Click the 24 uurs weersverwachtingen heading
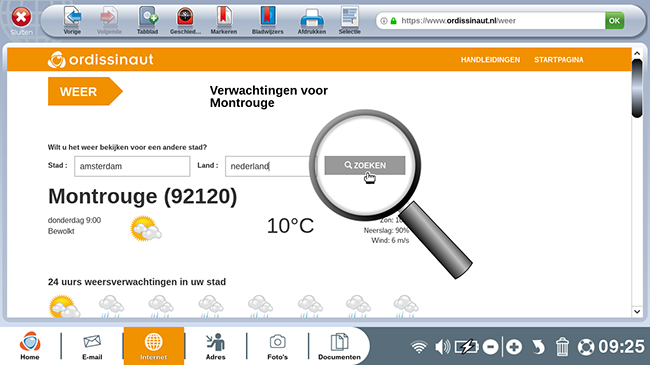 click(137, 282)
